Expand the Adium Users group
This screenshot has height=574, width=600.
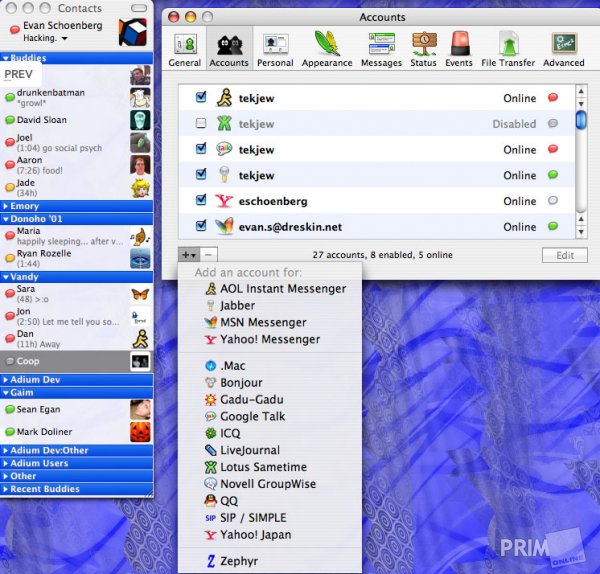point(5,463)
